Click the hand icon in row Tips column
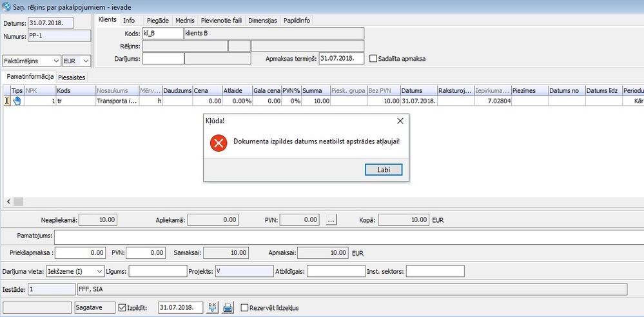This screenshot has width=644, height=317. tap(17, 101)
